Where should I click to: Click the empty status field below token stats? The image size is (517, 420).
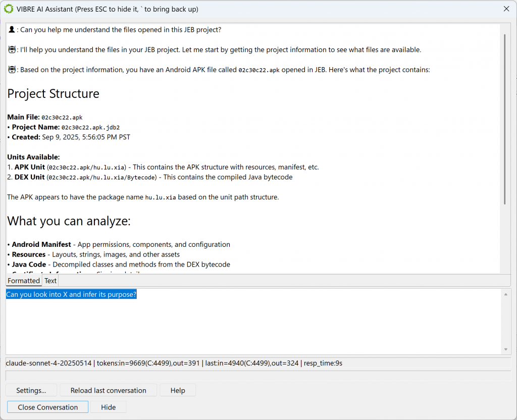258,376
